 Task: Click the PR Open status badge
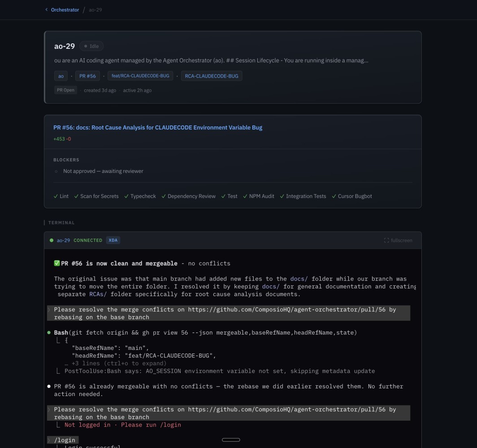click(x=65, y=90)
